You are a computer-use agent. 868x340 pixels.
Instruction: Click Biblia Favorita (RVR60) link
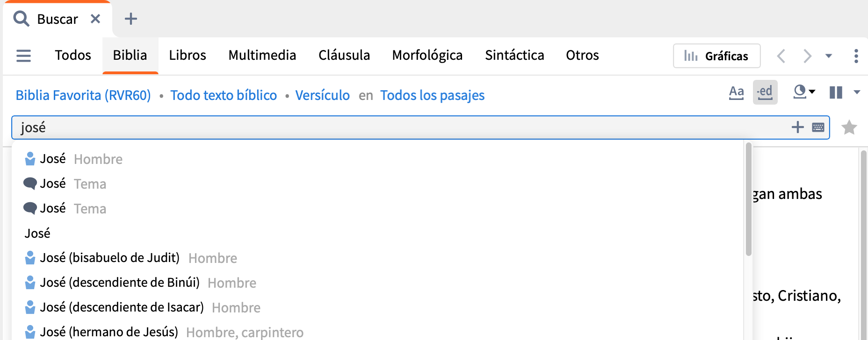coord(83,95)
